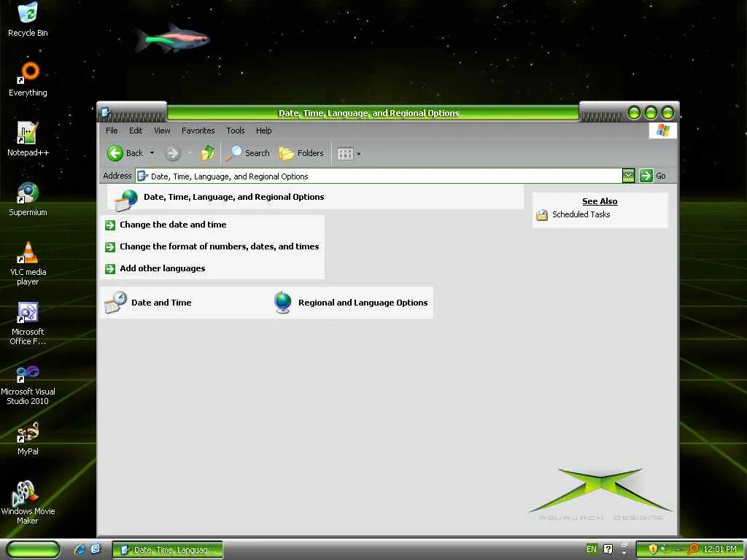Launch Internet Explorer from Quick Launch
The height and width of the screenshot is (560, 747).
(x=80, y=550)
